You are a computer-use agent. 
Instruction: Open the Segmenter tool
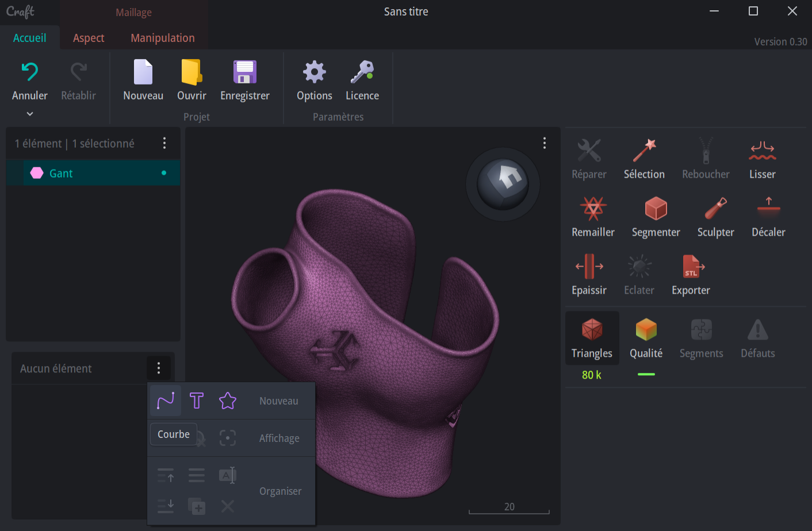656,217
